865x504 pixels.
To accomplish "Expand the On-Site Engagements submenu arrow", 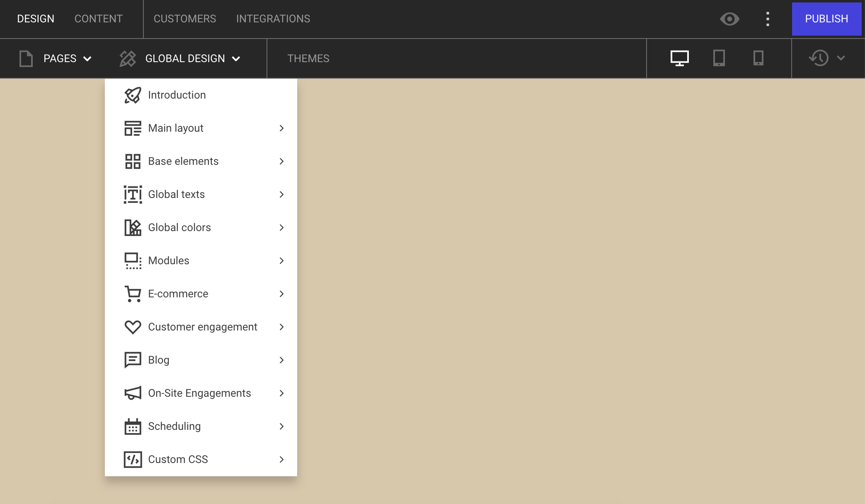I will coord(282,393).
